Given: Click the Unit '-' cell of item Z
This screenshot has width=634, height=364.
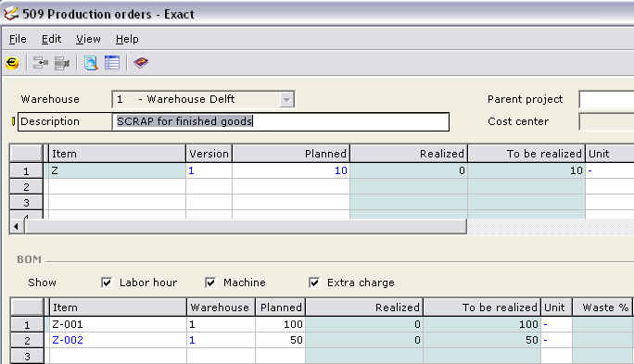Looking at the screenshot, I should tap(610, 171).
